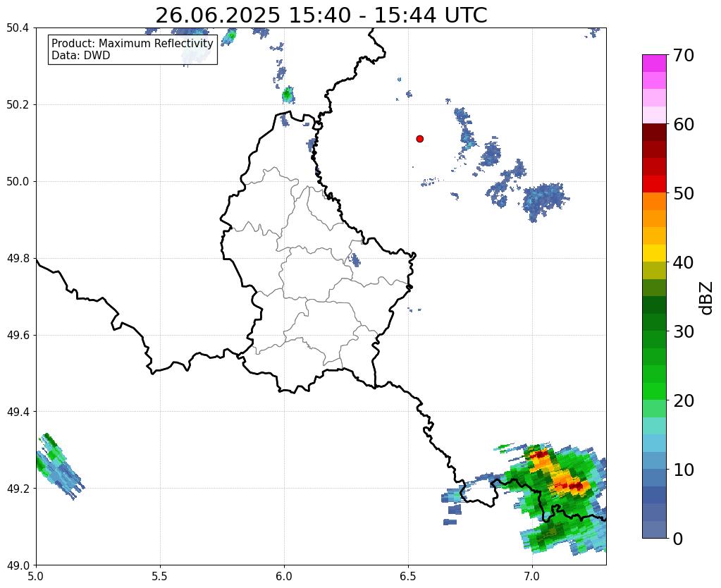This screenshot has width=721, height=588.
Task: Click the magenta swatch at top of colorbar
Action: click(654, 63)
